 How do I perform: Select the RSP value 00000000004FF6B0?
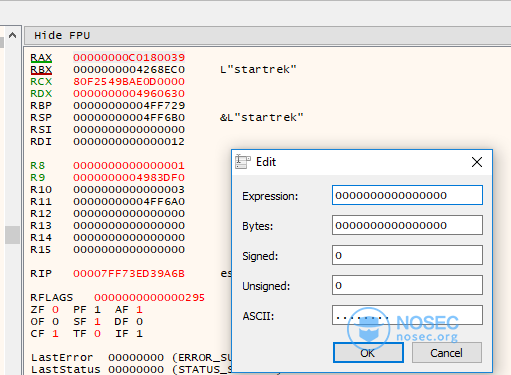coord(129,118)
